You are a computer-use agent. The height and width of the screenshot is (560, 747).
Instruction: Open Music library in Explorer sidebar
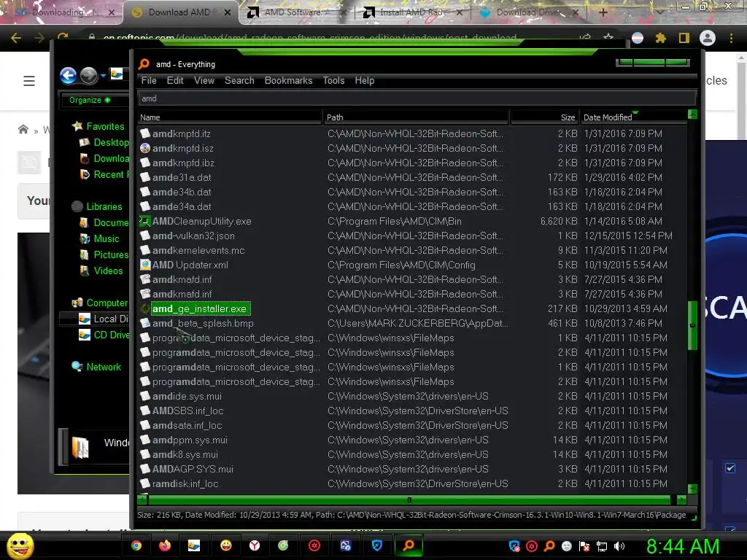107,238
